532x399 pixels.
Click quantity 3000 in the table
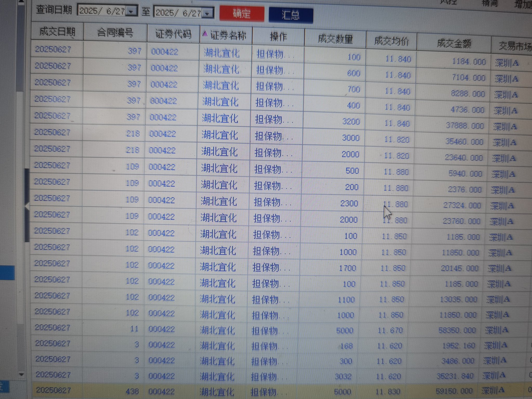[351, 138]
